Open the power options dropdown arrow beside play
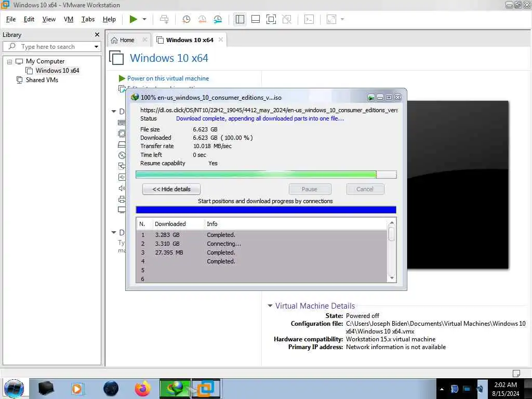The width and height of the screenshot is (532, 399). (x=144, y=19)
